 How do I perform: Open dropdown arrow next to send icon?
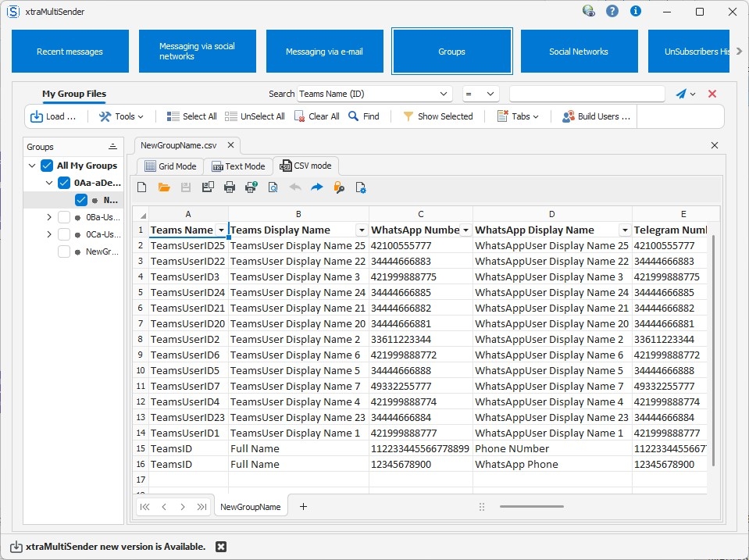click(693, 95)
